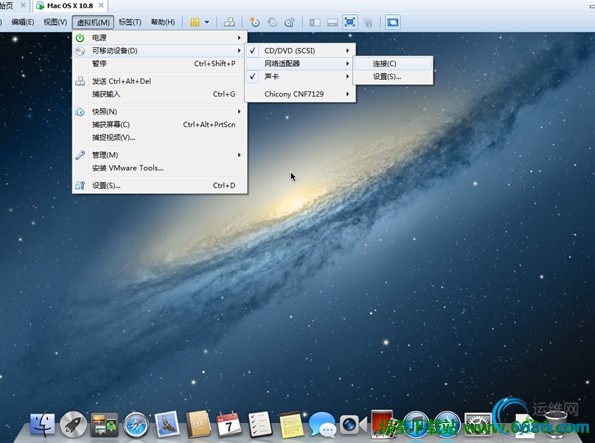Image resolution: width=595 pixels, height=443 pixels.
Task: Open Messages chat bubbles in Dock
Action: (322, 424)
